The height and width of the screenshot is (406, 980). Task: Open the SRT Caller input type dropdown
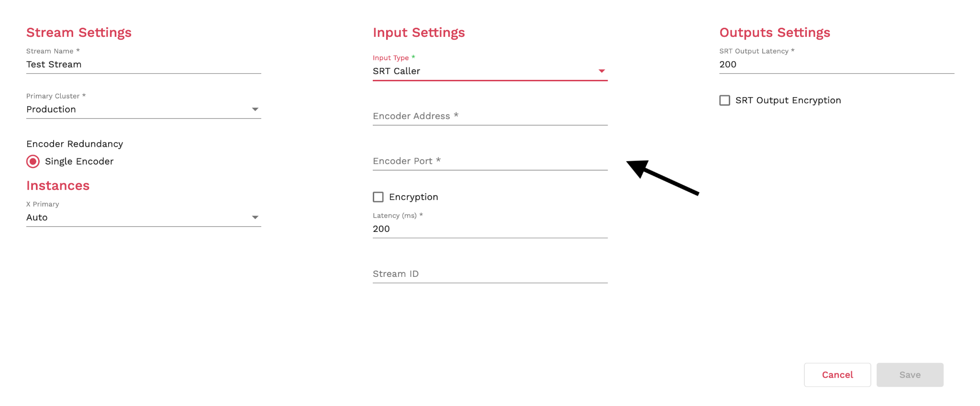(x=479, y=71)
